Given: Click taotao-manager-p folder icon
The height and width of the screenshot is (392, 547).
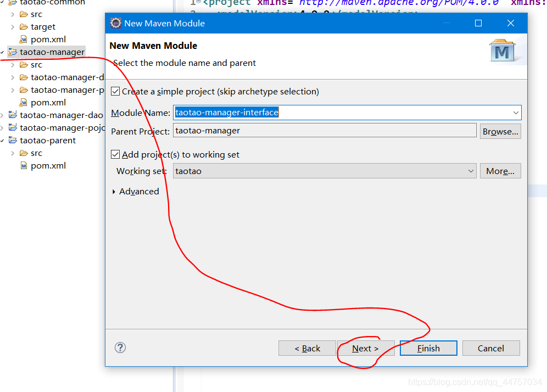Looking at the screenshot, I should click(24, 89).
